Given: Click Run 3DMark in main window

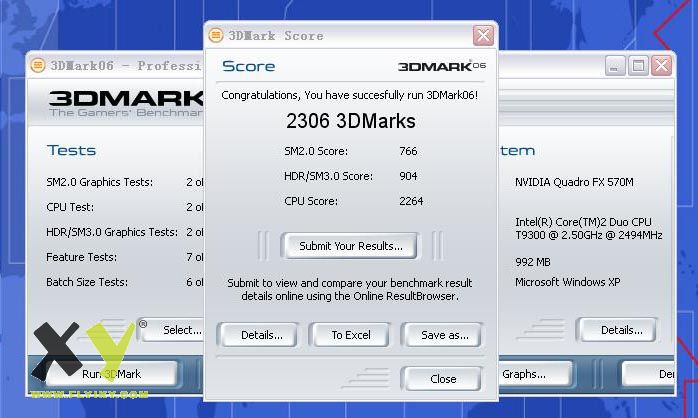Looking at the screenshot, I should pos(111,374).
